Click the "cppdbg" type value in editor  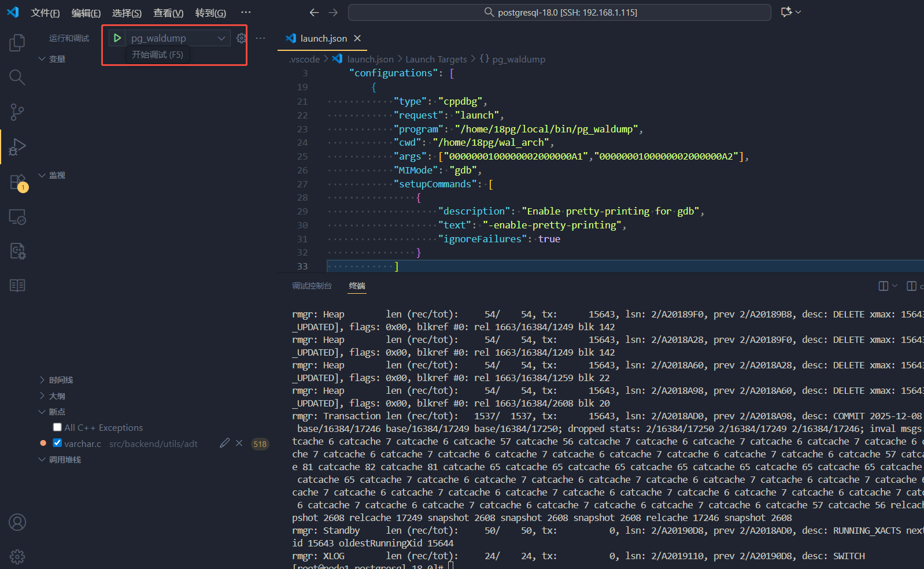[x=460, y=101]
